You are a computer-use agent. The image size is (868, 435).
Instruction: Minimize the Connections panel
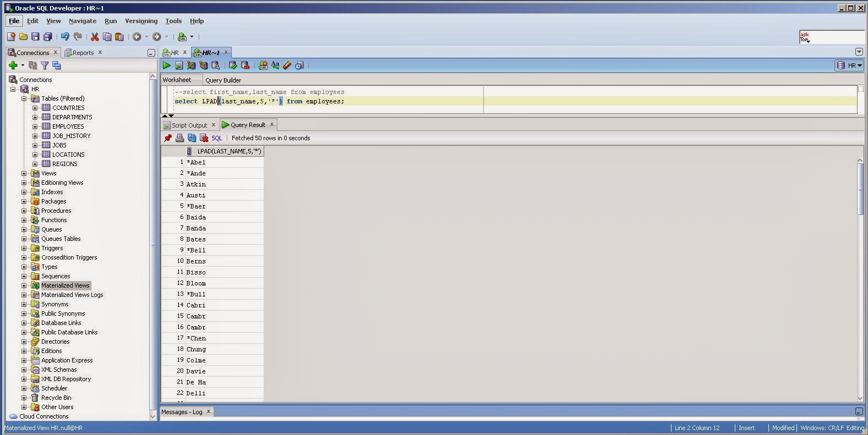151,53
